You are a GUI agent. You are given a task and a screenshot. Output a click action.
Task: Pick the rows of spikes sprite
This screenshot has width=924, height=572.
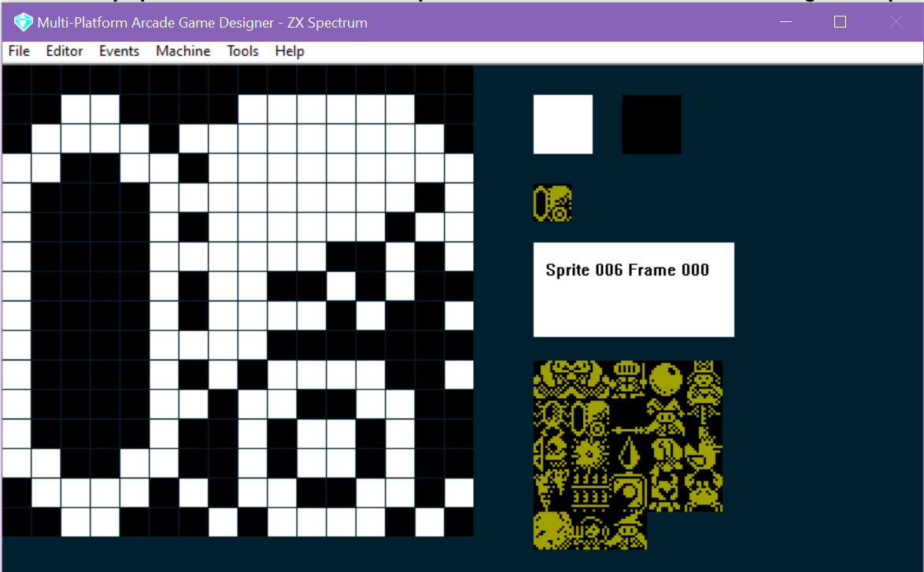(590, 493)
